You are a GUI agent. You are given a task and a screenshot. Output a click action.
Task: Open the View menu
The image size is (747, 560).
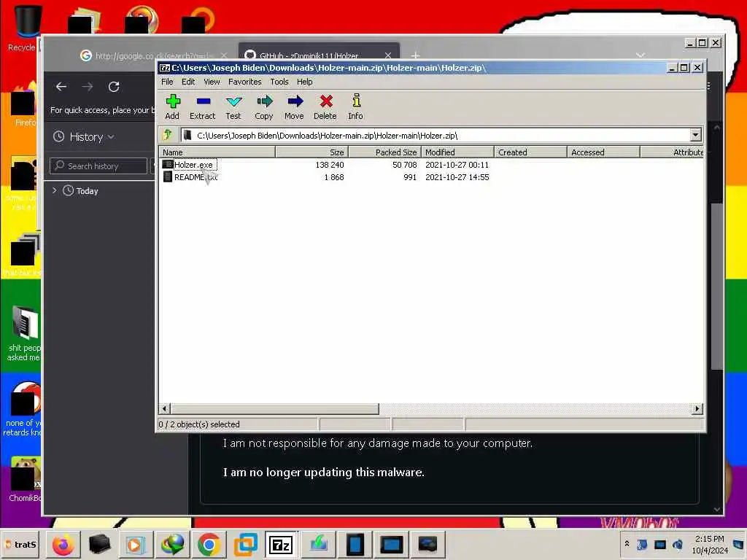(x=212, y=82)
